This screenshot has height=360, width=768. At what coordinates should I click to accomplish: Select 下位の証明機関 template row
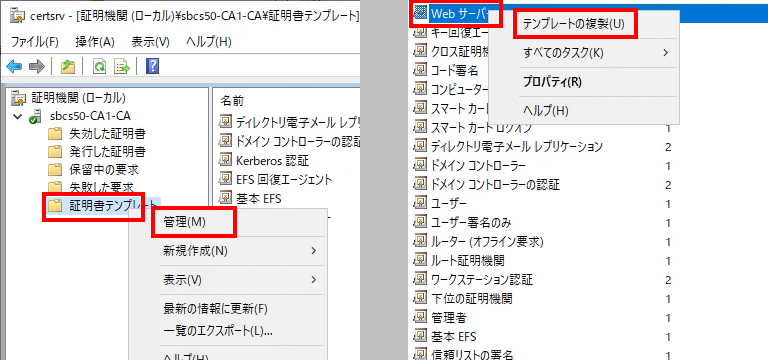(472, 298)
